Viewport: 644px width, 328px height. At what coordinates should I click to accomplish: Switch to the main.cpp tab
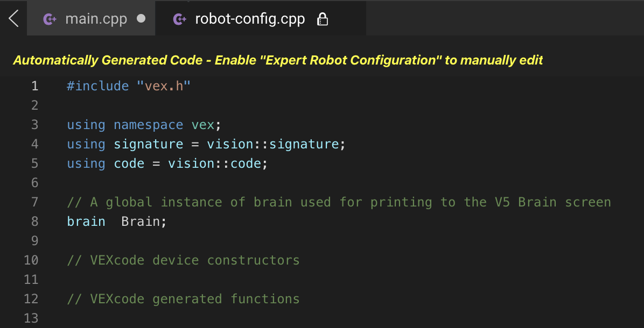(x=91, y=18)
